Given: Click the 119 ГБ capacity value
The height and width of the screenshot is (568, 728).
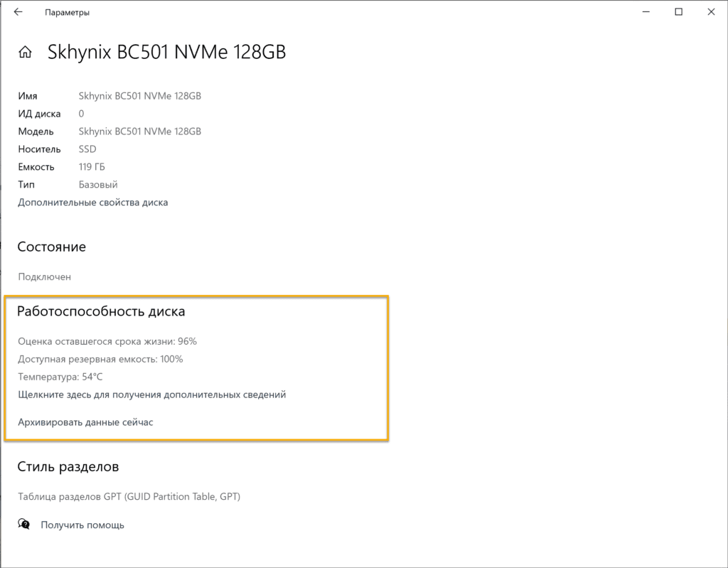Looking at the screenshot, I should point(92,167).
